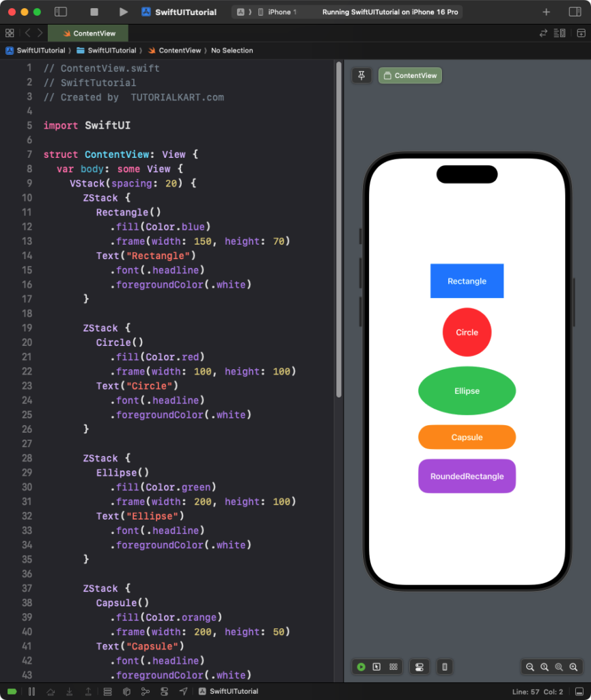Toggle the left navigator sidebar
Image resolution: width=591 pixels, height=700 pixels.
(61, 12)
